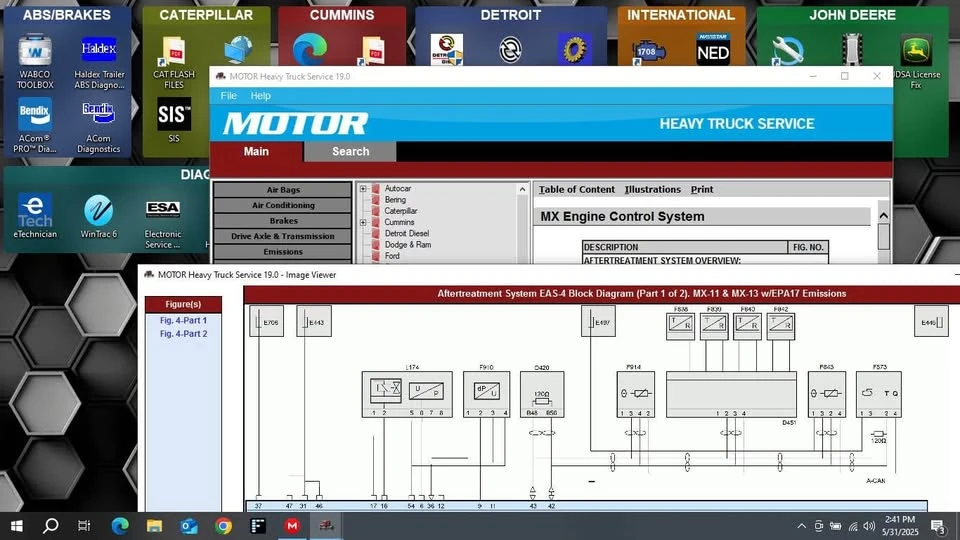Switch to the Search tab

coord(350,151)
